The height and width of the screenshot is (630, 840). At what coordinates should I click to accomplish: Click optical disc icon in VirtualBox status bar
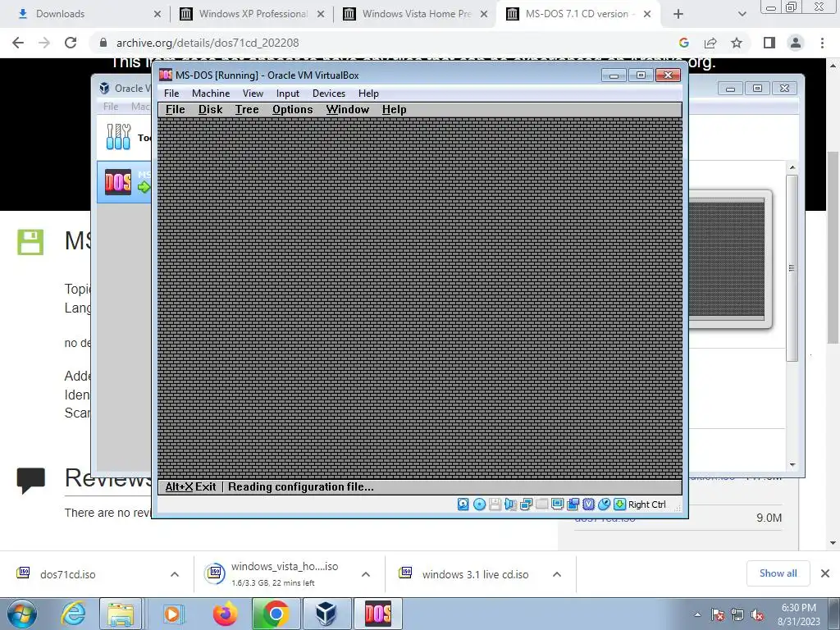pyautogui.click(x=479, y=504)
